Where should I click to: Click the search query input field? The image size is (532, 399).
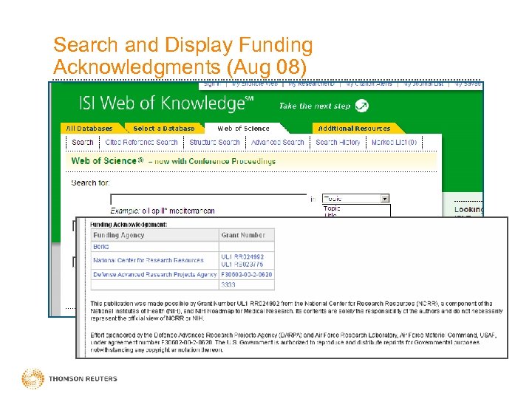(208, 199)
